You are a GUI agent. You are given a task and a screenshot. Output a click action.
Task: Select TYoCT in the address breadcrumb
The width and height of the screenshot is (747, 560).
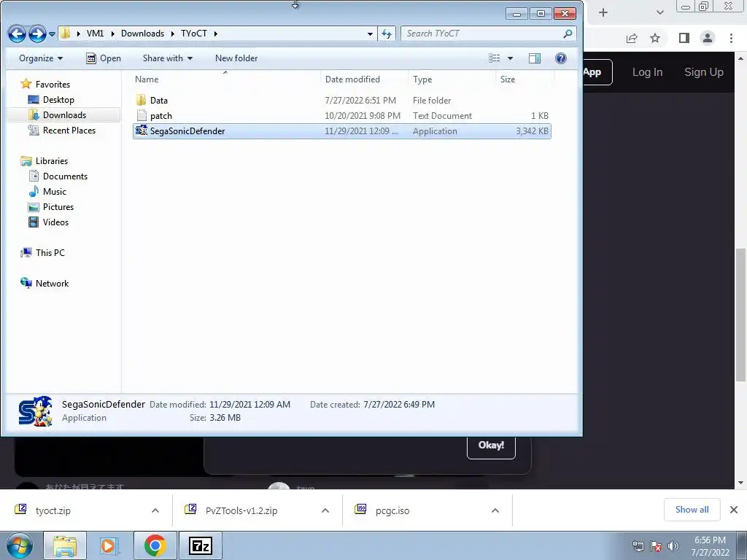(x=194, y=34)
